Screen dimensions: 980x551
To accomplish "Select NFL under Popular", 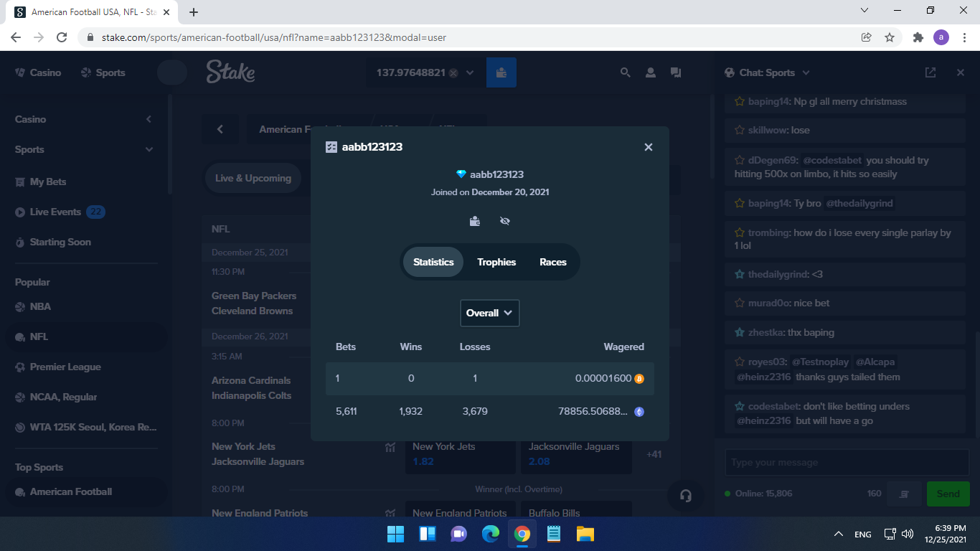I will [86, 336].
